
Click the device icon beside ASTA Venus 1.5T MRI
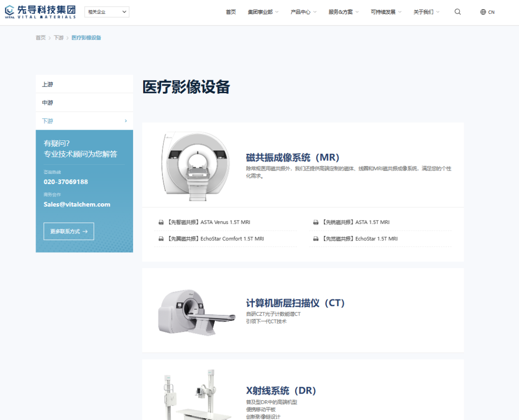(161, 222)
